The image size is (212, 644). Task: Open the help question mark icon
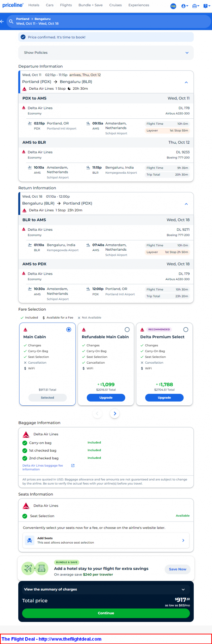point(206,6)
